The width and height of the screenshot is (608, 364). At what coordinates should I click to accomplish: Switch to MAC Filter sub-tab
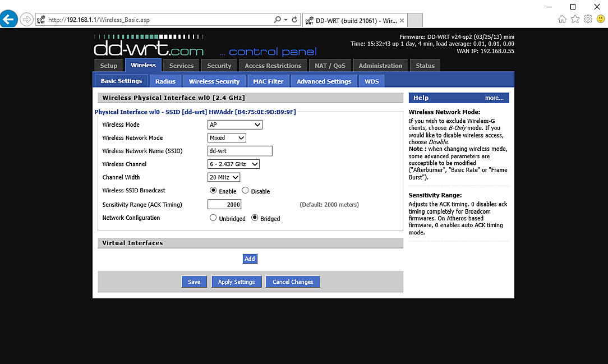click(268, 81)
